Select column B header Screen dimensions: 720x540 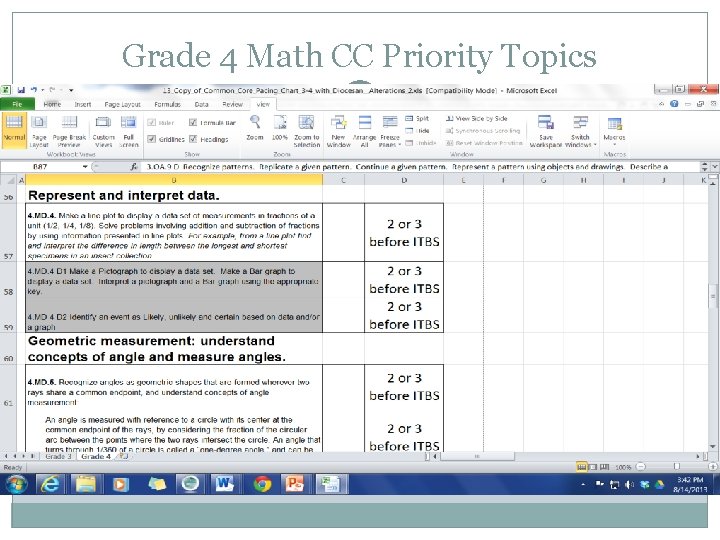(x=174, y=180)
